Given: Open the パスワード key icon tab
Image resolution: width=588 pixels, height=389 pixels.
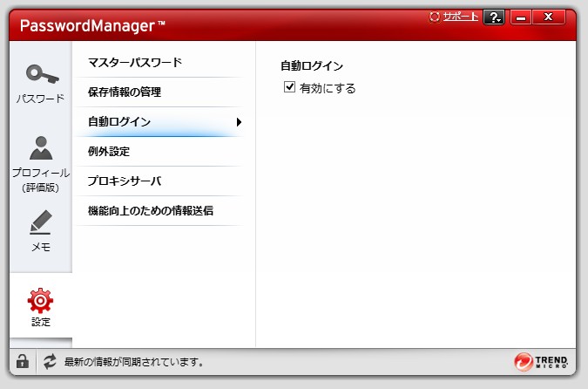Looking at the screenshot, I should pyautogui.click(x=40, y=84).
